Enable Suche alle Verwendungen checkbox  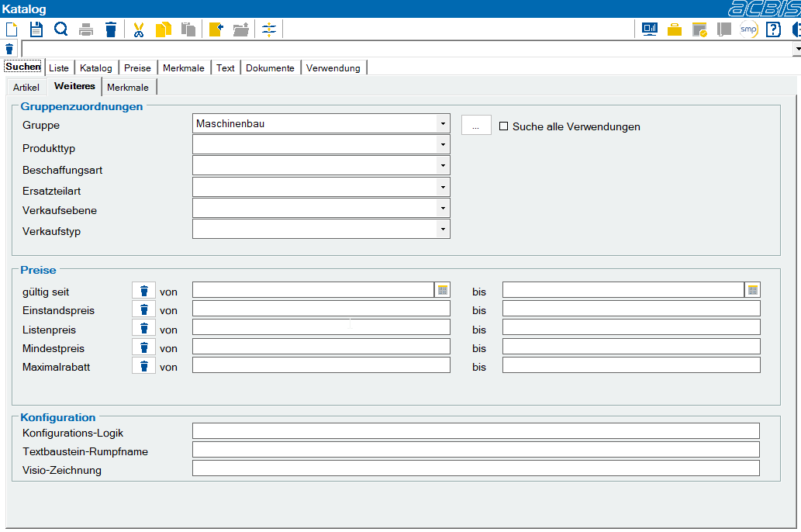point(504,126)
